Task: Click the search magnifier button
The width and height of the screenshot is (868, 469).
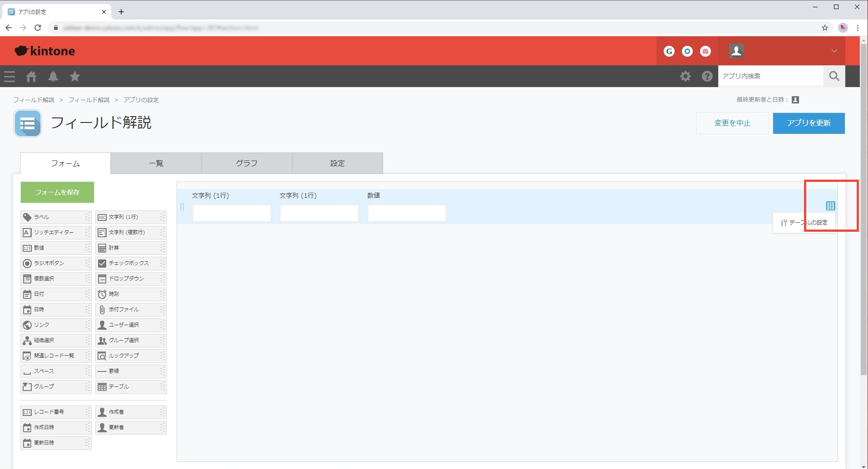Action: (834, 76)
